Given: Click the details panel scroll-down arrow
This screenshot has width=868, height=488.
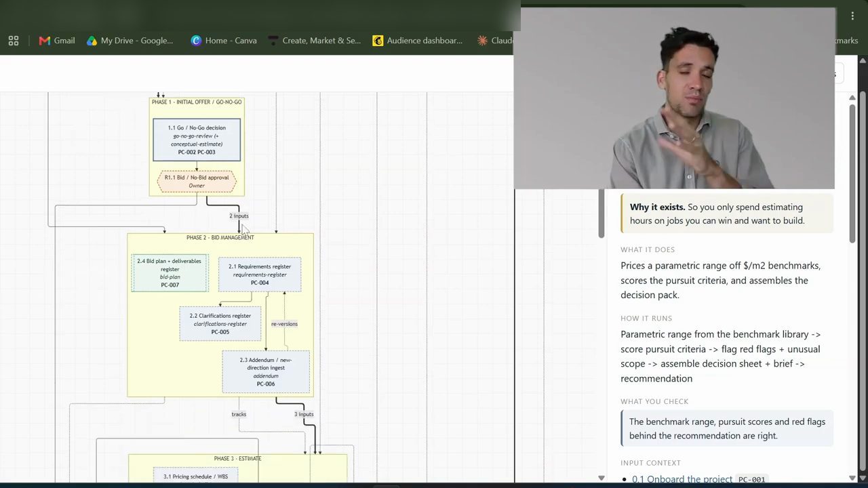Looking at the screenshot, I should tap(601, 479).
